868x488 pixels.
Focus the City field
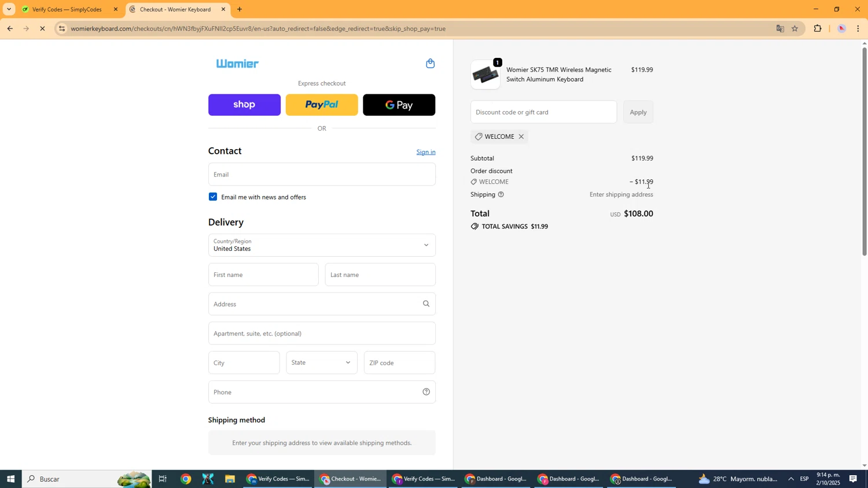point(244,363)
